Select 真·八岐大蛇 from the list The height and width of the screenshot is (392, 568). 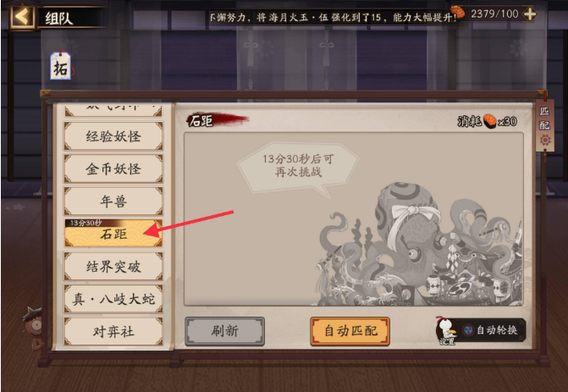point(113,299)
